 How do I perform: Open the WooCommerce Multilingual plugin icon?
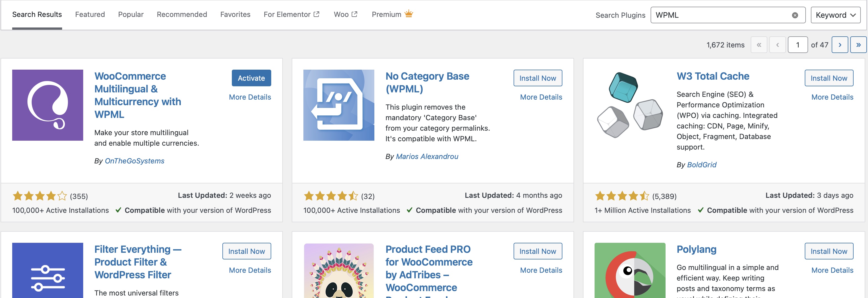47,105
